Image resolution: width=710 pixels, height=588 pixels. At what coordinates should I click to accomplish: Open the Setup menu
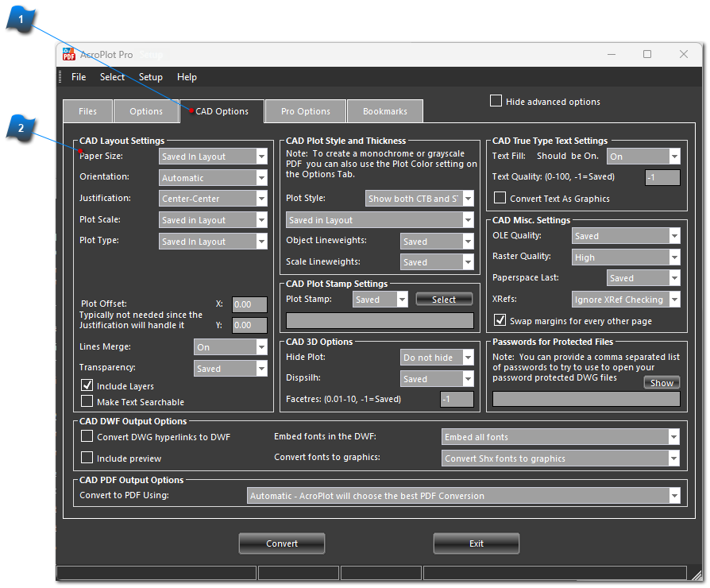[x=150, y=77]
